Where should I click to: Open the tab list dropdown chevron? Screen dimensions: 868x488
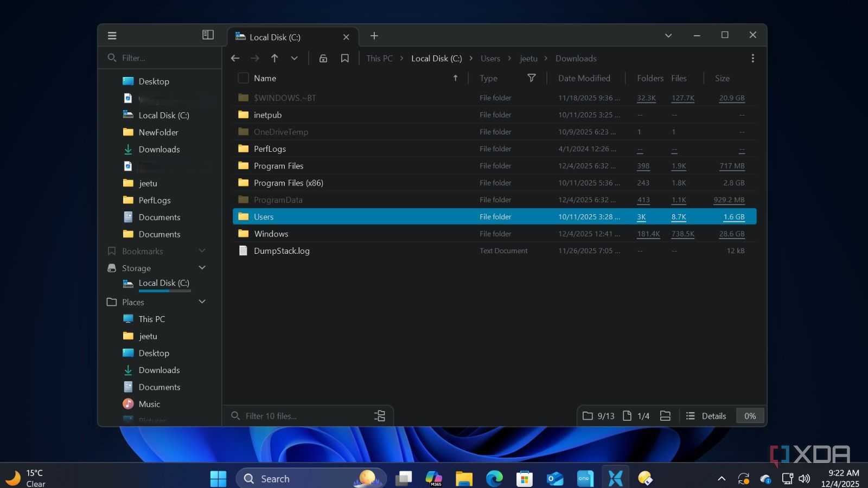(668, 36)
